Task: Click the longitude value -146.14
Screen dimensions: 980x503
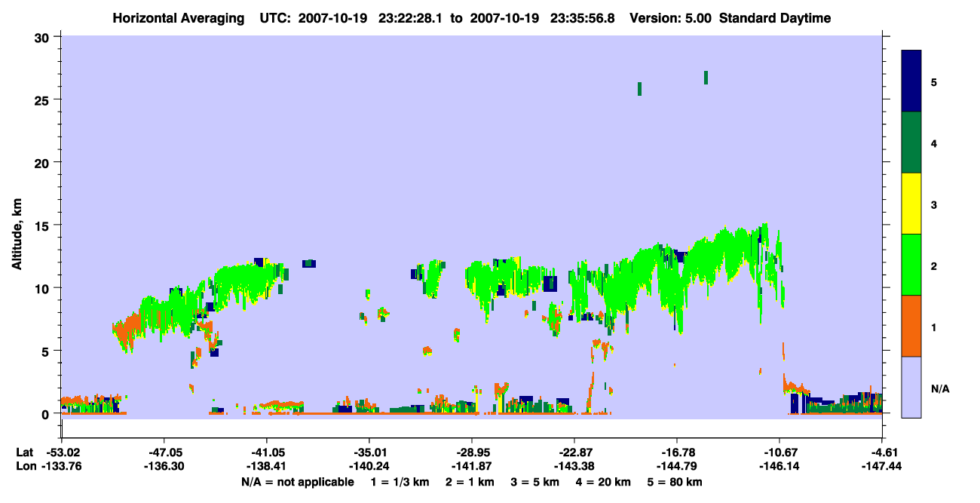Action: [779, 466]
